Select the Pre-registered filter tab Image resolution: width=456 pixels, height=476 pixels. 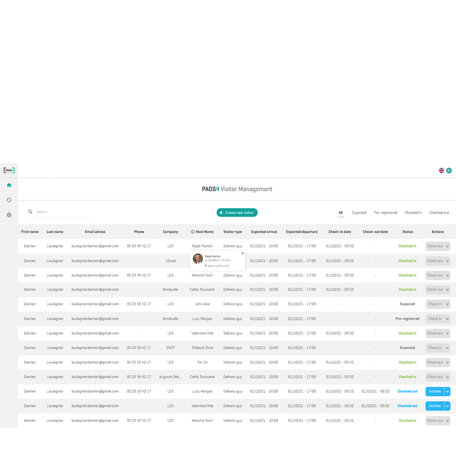385,213
